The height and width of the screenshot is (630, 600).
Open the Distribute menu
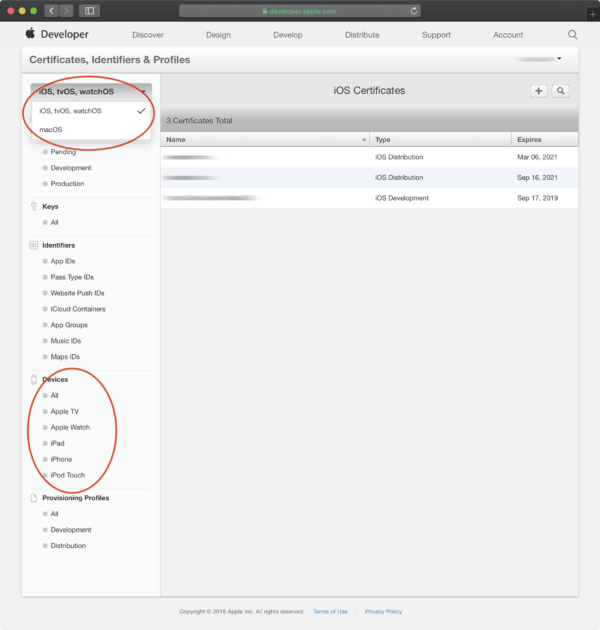pos(362,35)
